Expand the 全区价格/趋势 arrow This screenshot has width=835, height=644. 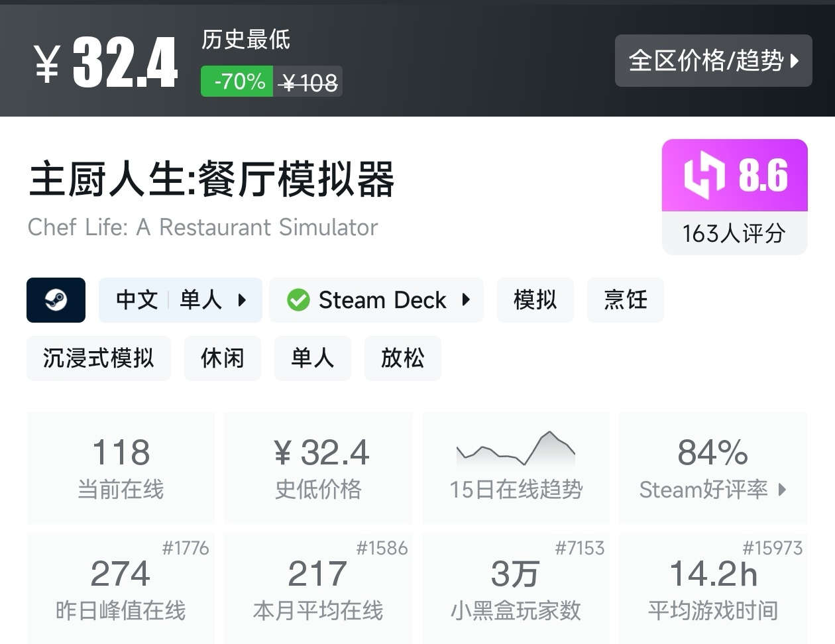pos(795,61)
